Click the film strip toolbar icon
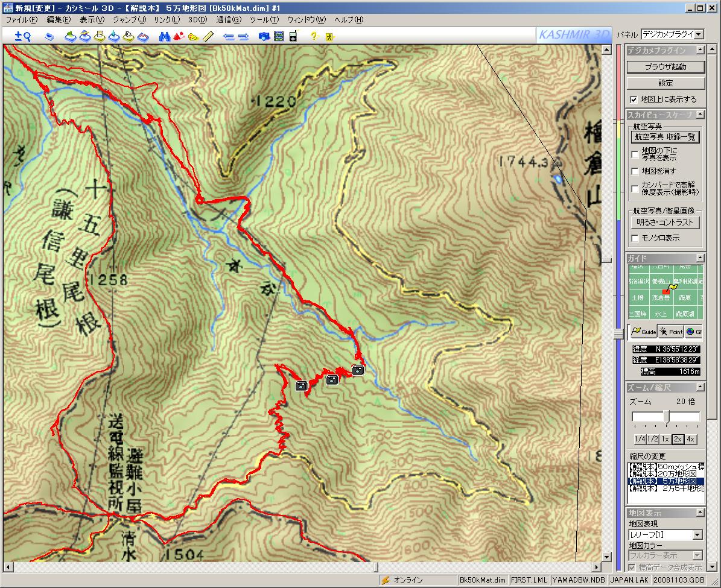The image size is (721, 588). click(x=278, y=36)
